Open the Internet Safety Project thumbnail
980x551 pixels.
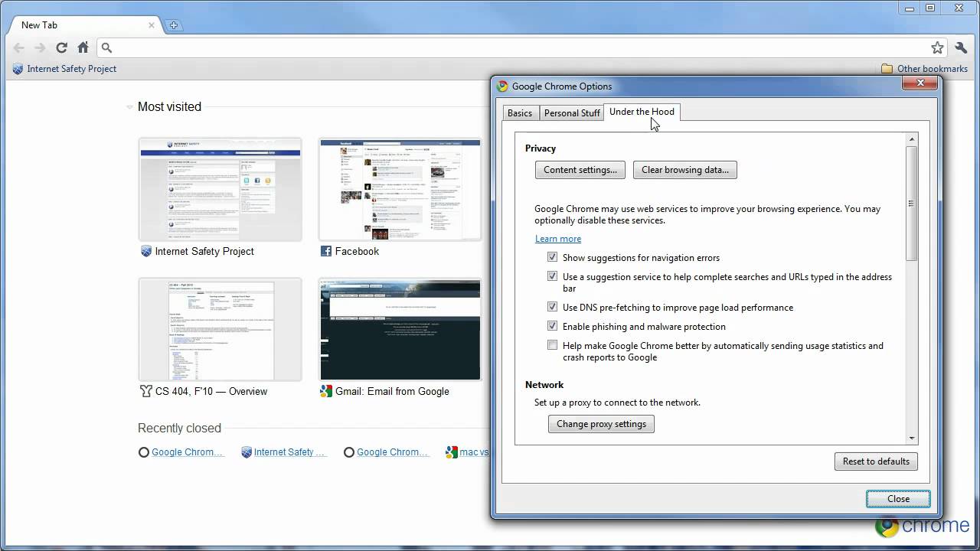point(220,189)
